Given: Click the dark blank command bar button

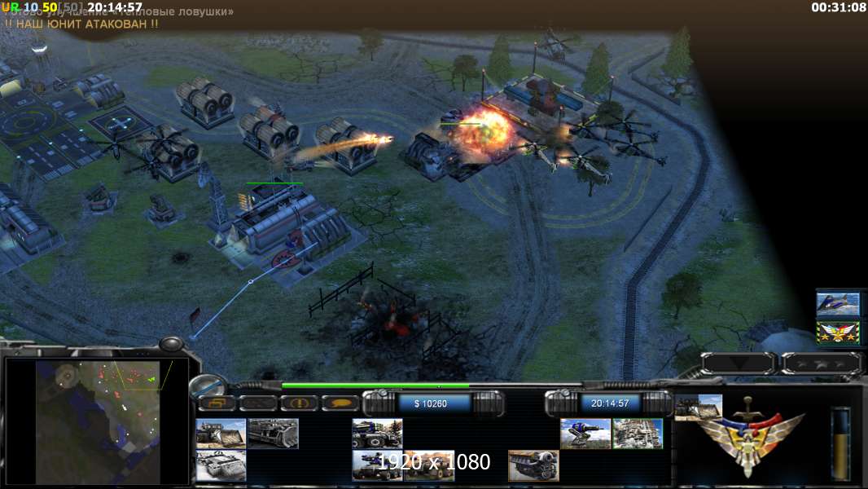Looking at the screenshot, I should (x=258, y=403).
